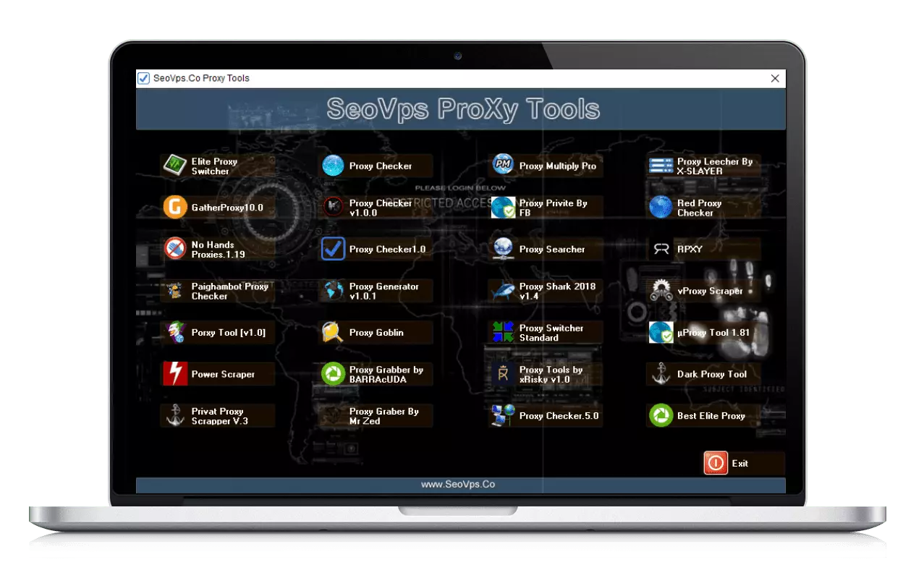This screenshot has height=578, width=924.
Task: Launch Dark Proxy Tool anchor icon
Action: (661, 374)
